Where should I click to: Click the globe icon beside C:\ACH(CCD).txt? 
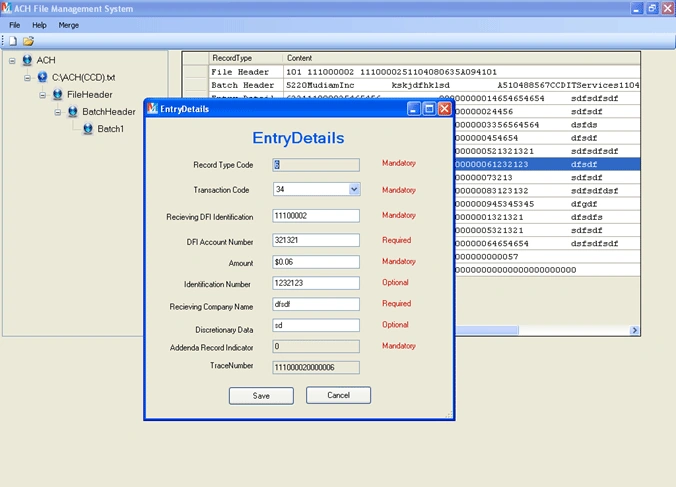point(42,77)
